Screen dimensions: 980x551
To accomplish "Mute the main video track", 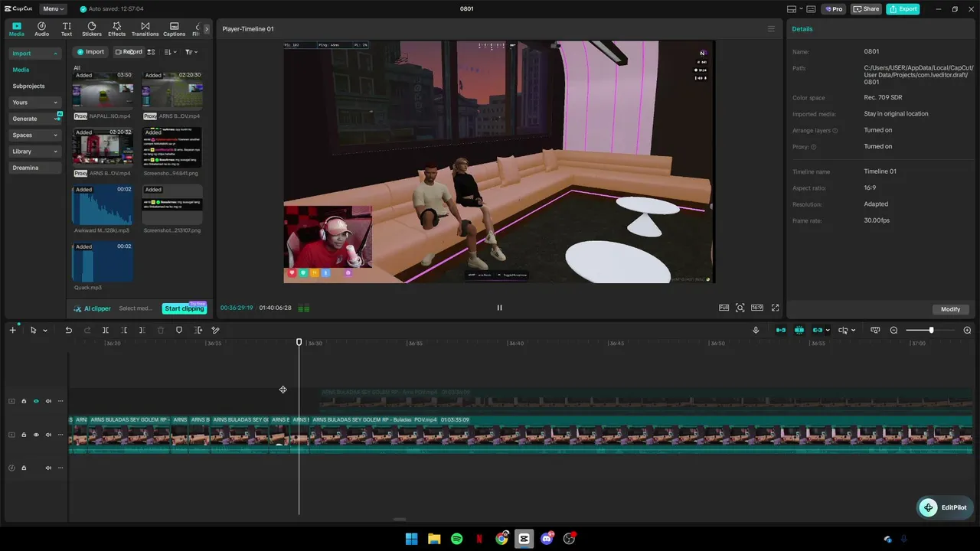I will pos(48,435).
